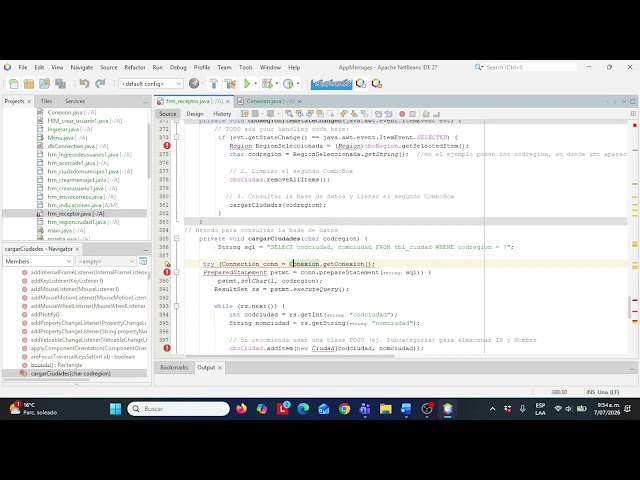Open the empty filter dropdown in the Navigator
Viewport: 640px width, 480px height.
[106, 261]
